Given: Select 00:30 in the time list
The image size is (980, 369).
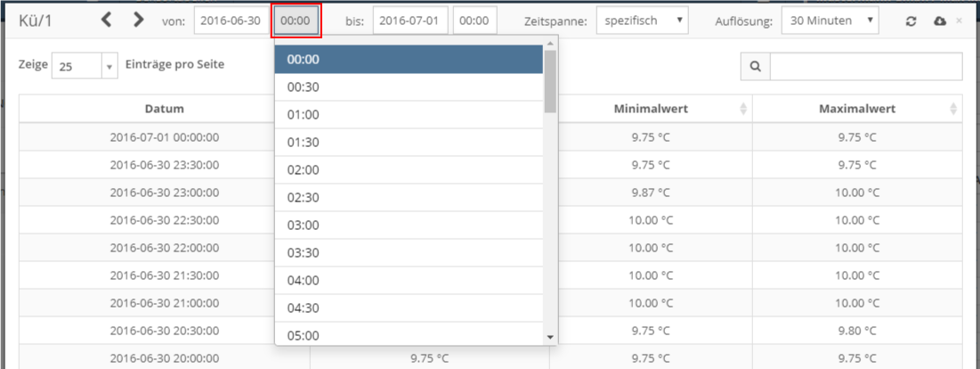Looking at the screenshot, I should click(x=409, y=87).
